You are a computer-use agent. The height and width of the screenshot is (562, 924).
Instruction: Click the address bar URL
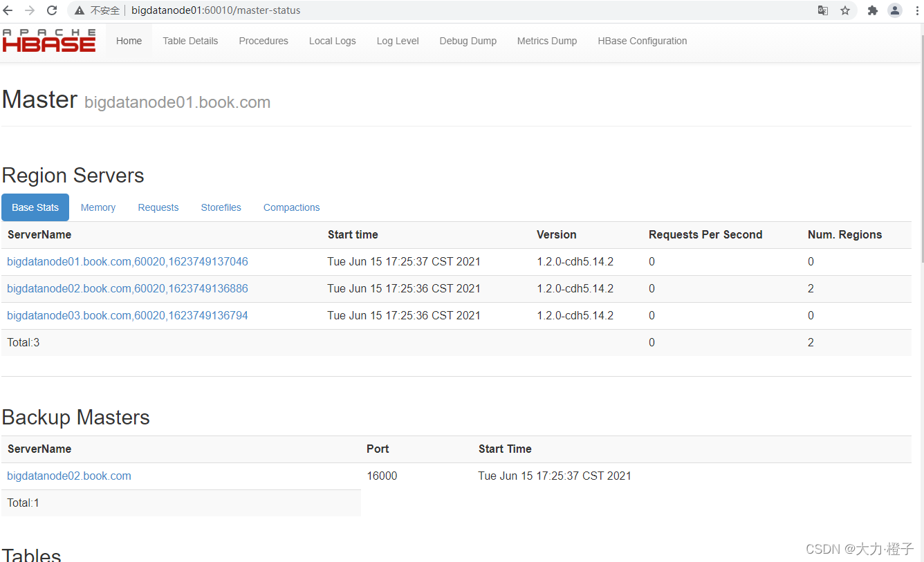coord(216,10)
